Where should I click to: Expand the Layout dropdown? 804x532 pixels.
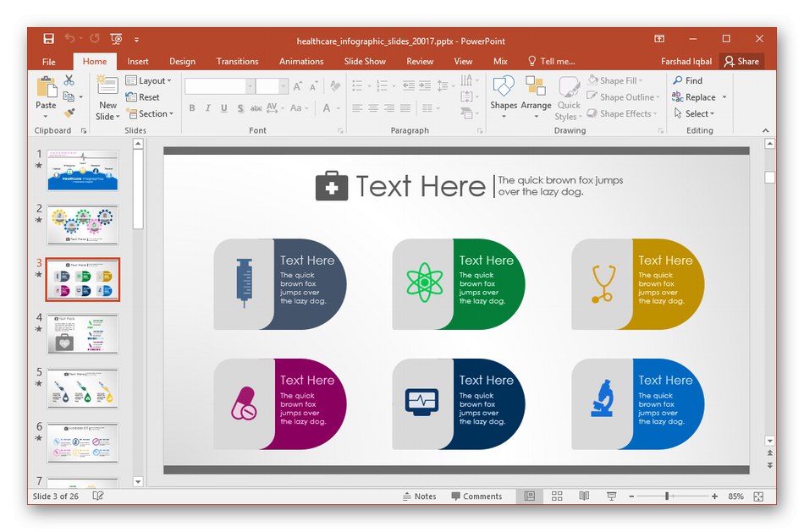[x=148, y=80]
